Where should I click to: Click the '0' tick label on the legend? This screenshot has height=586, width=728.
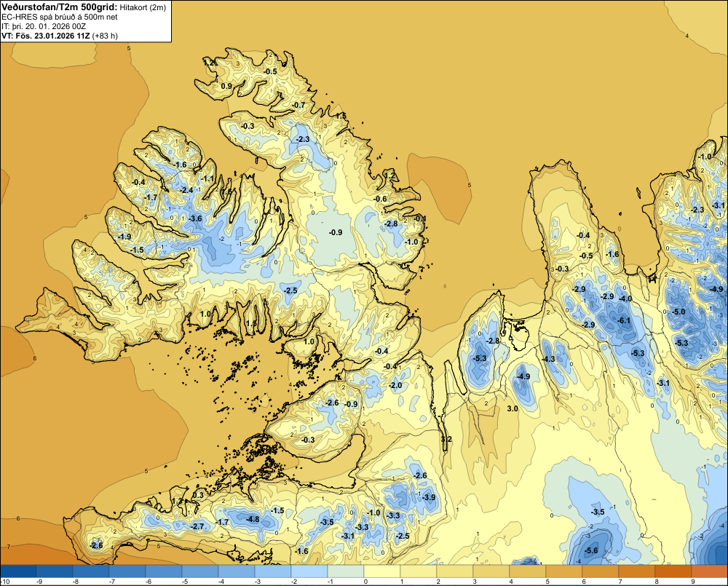click(365, 582)
